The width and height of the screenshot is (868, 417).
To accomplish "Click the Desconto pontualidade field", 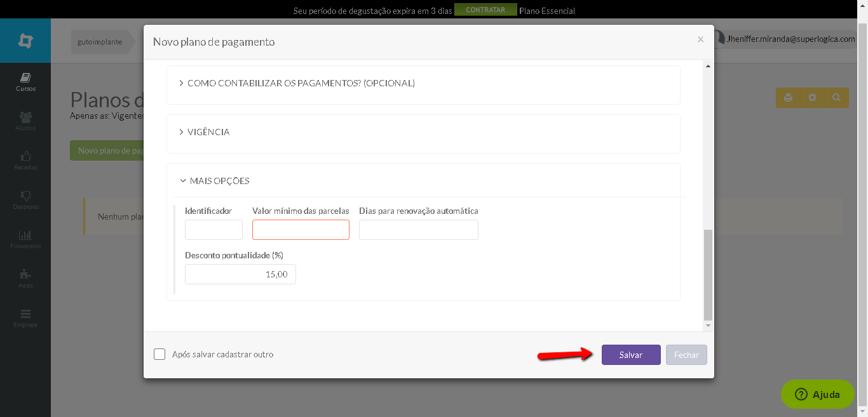I will click(x=240, y=274).
